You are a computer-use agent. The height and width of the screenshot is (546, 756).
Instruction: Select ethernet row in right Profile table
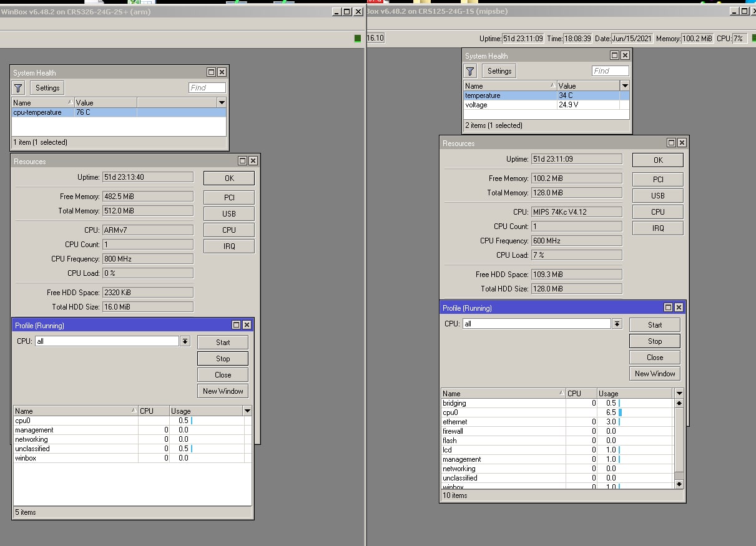click(557, 422)
